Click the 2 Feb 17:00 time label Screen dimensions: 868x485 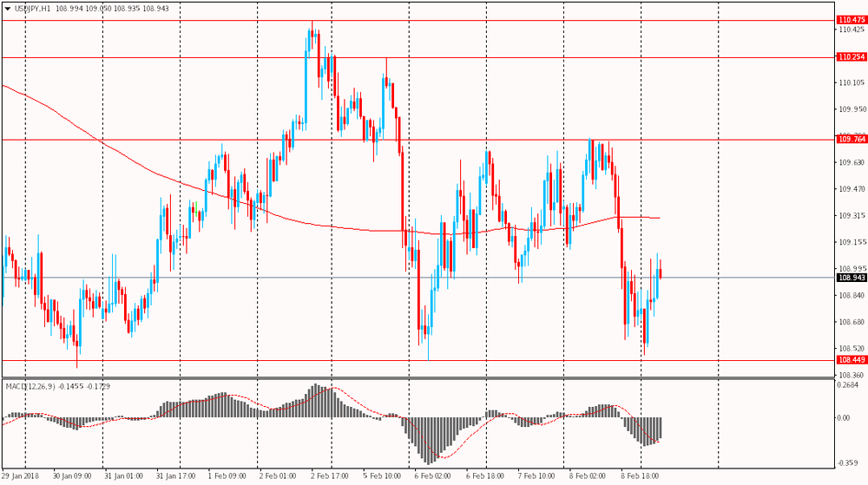(330, 476)
